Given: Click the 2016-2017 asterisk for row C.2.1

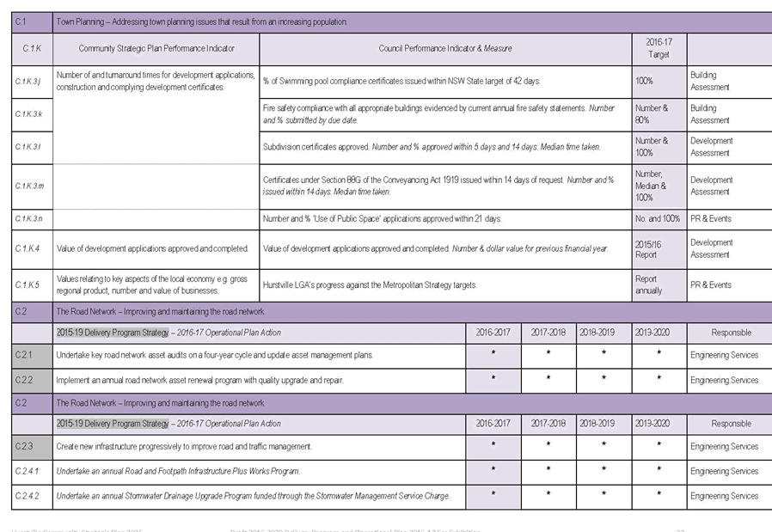Looking at the screenshot, I should tap(493, 355).
